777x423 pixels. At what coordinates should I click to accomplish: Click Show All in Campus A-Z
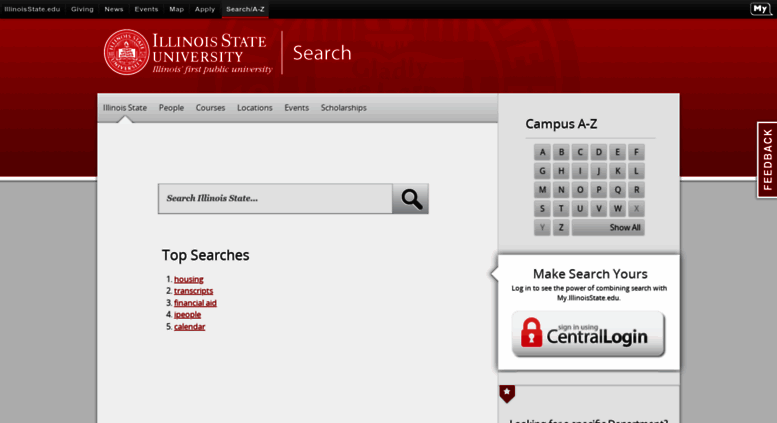tap(608, 227)
